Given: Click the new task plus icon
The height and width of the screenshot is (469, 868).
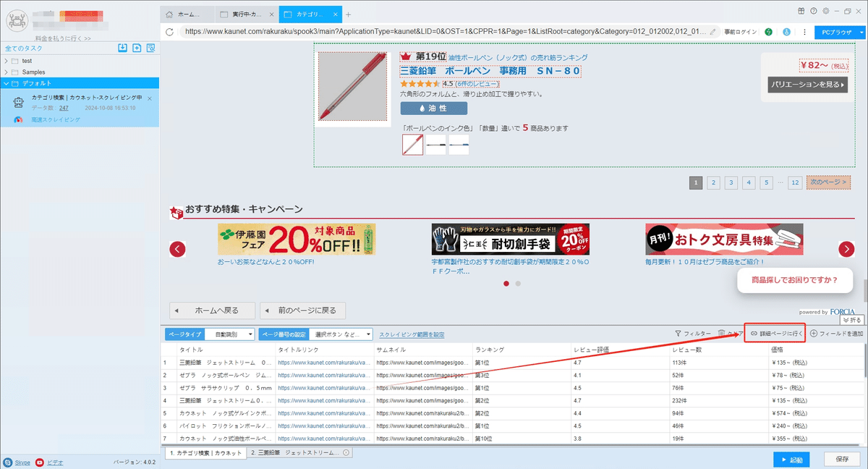Looking at the screenshot, I should tap(137, 48).
